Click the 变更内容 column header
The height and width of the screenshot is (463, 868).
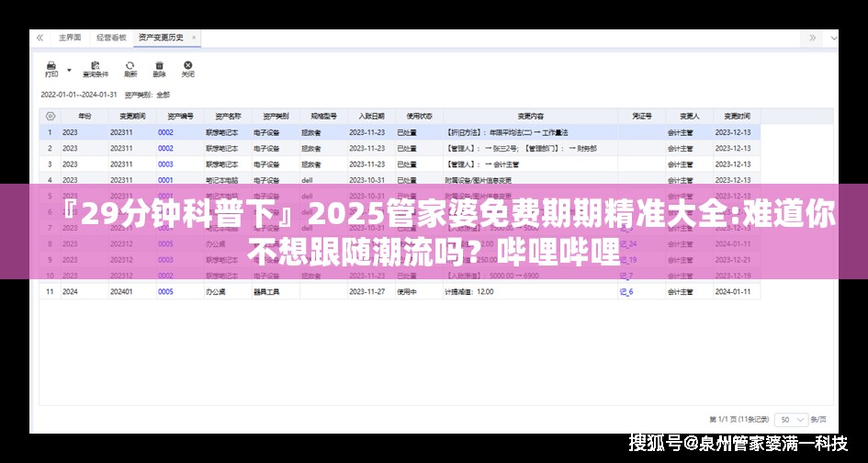pos(530,117)
